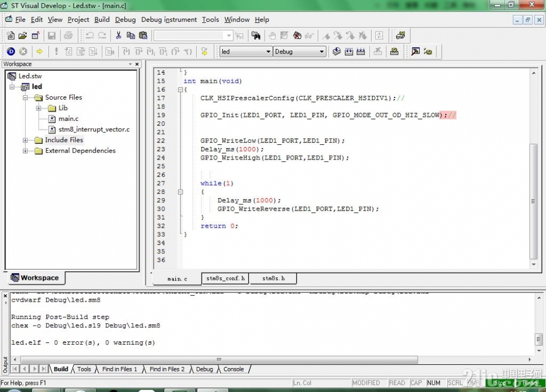The image size is (546, 392).
Task: Open the File menu
Action: 20,20
